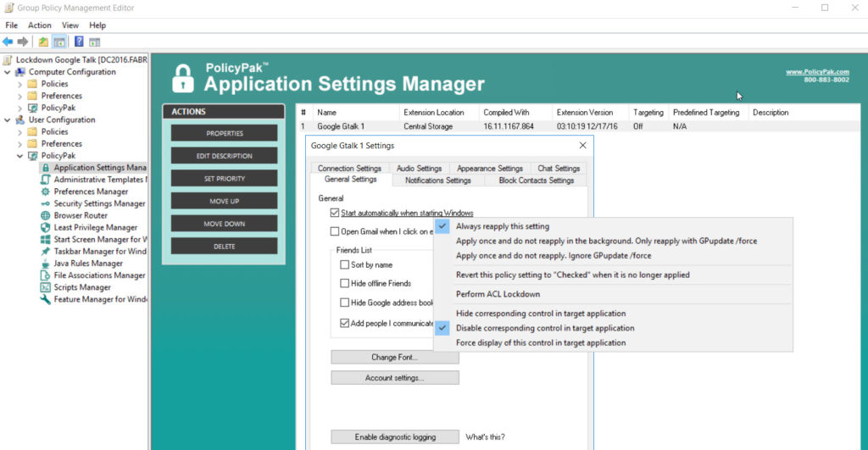Click the EDIT DESCRIPTION action button
Viewport: 868px width, 450px height.
224,156
